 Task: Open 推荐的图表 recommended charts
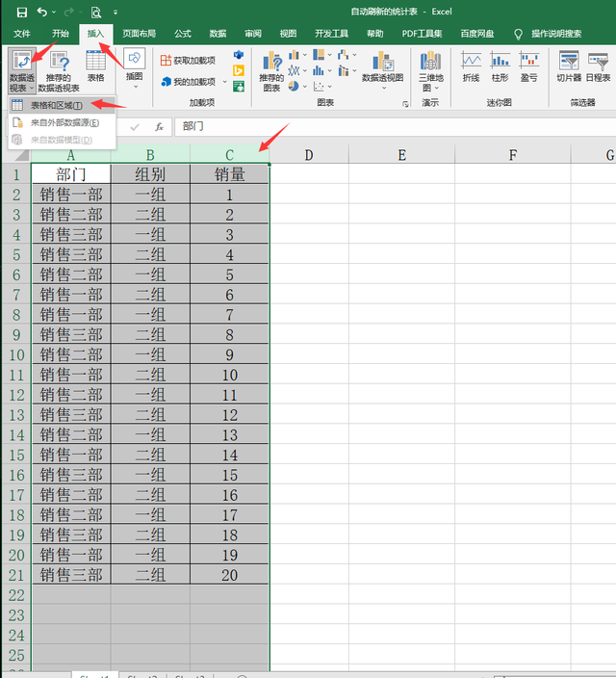pos(271,71)
